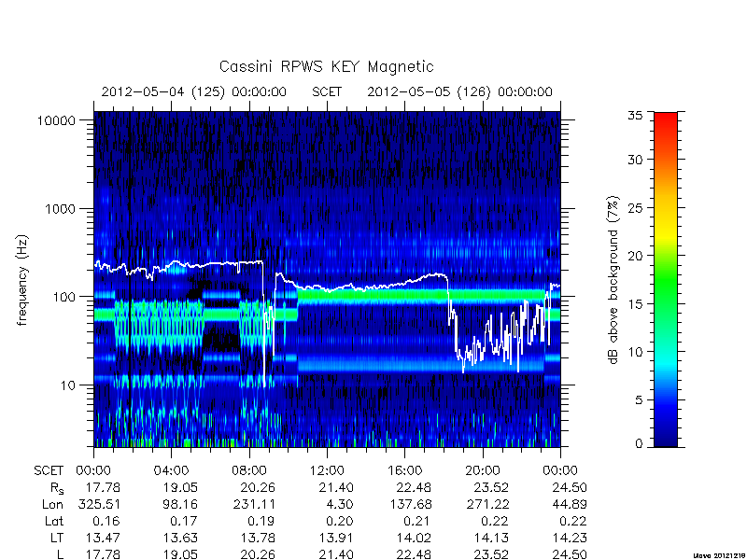The width and height of the screenshot is (747, 560).
Task: Click the 10 Hz frequency axis label
Action: coord(68,385)
